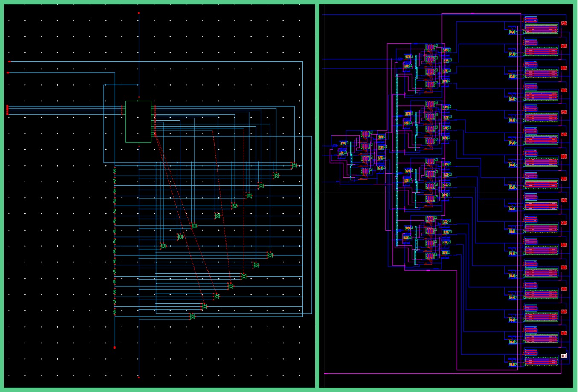The height and width of the screenshot is (392, 578).
Task: Click the bottom end pin below the resistor string
Action: tap(115, 348)
